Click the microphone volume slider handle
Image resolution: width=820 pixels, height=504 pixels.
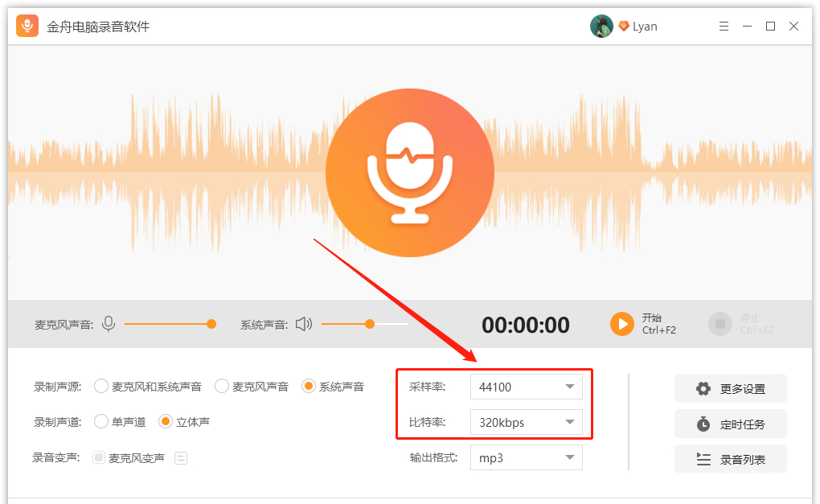point(211,324)
